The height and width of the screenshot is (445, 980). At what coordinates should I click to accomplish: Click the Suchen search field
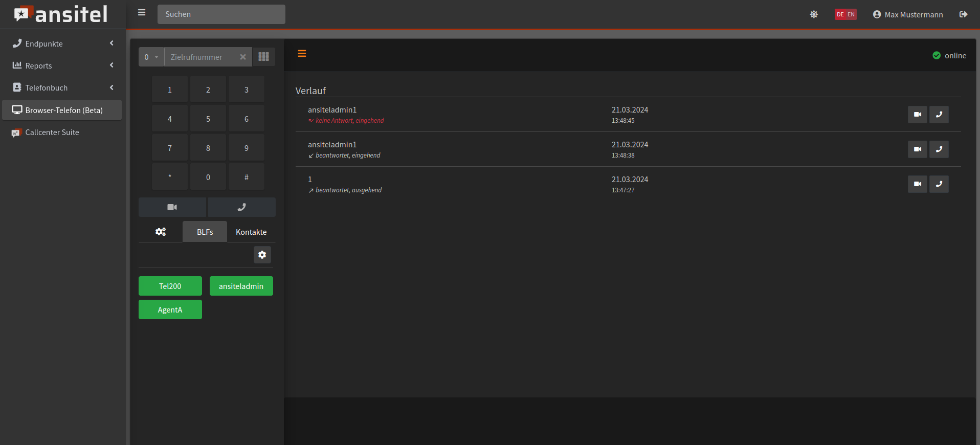coord(221,14)
